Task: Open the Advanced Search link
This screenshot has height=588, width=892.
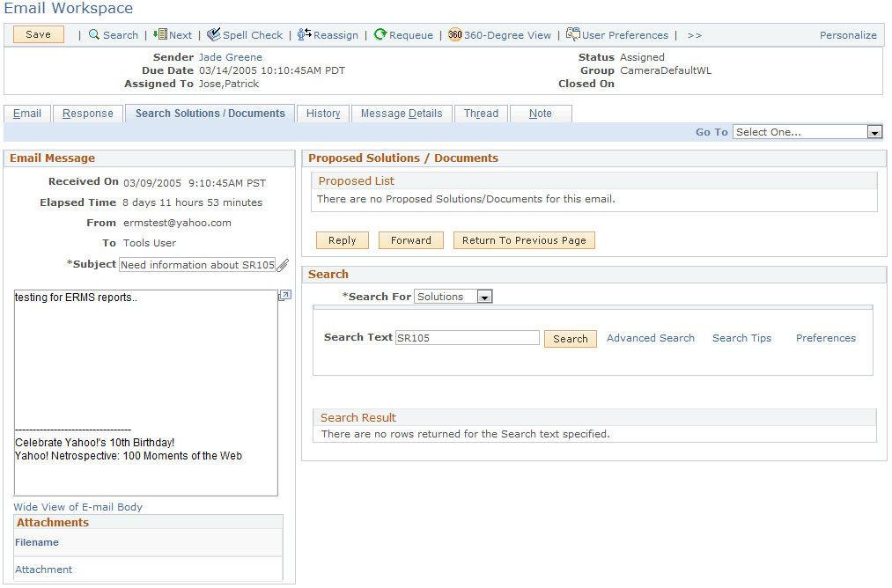Action: coord(651,338)
